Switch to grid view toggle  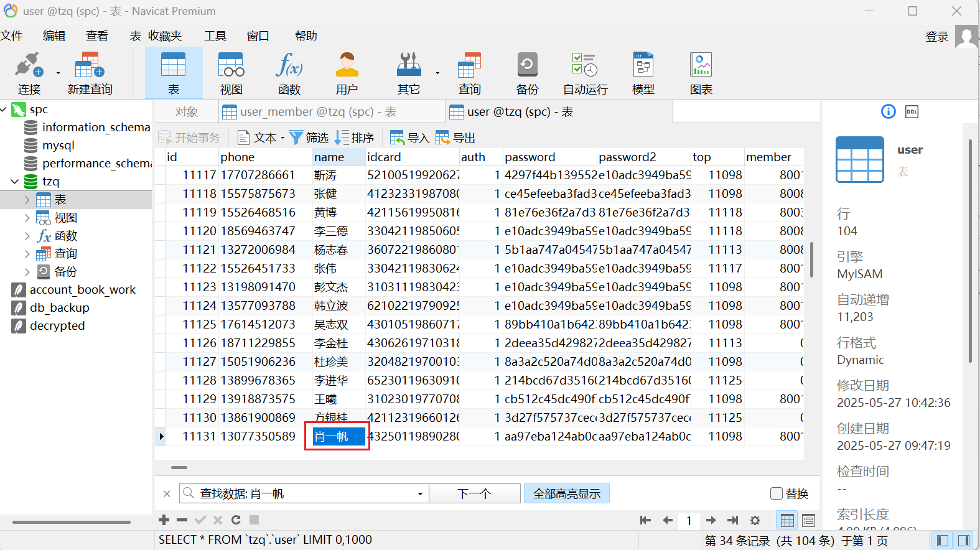[x=787, y=520]
